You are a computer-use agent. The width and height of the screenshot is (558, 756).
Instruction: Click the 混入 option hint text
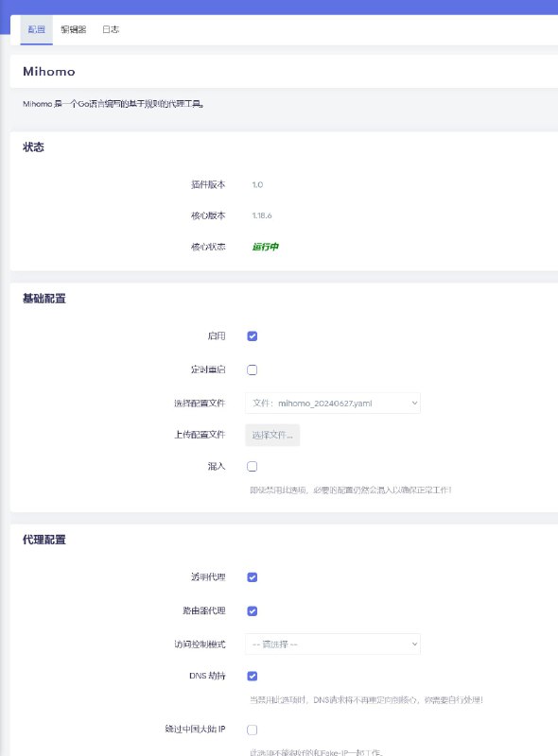click(x=351, y=490)
